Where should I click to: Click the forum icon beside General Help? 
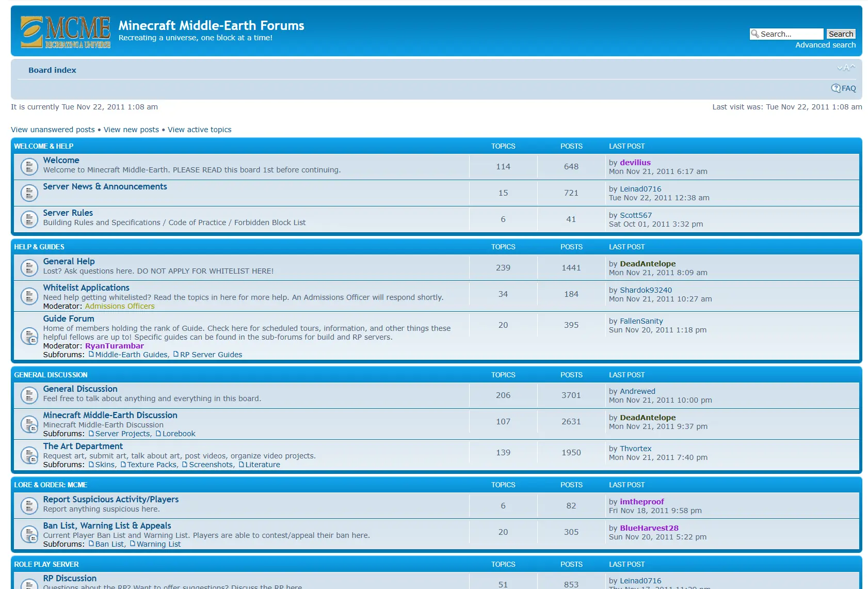[x=29, y=267]
